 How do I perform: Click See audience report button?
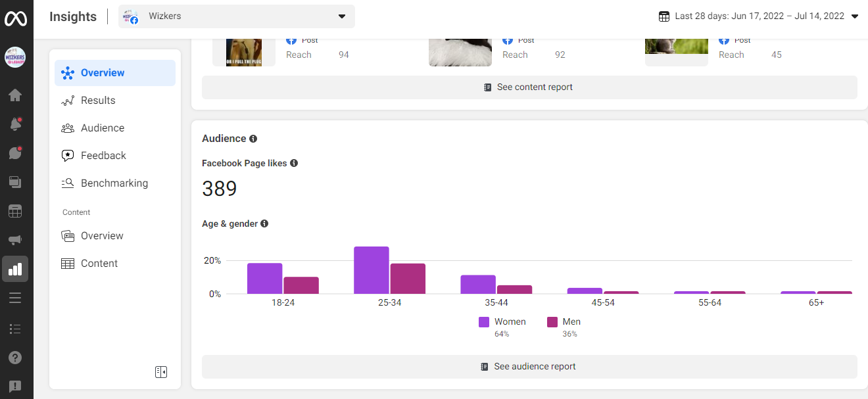(x=529, y=367)
